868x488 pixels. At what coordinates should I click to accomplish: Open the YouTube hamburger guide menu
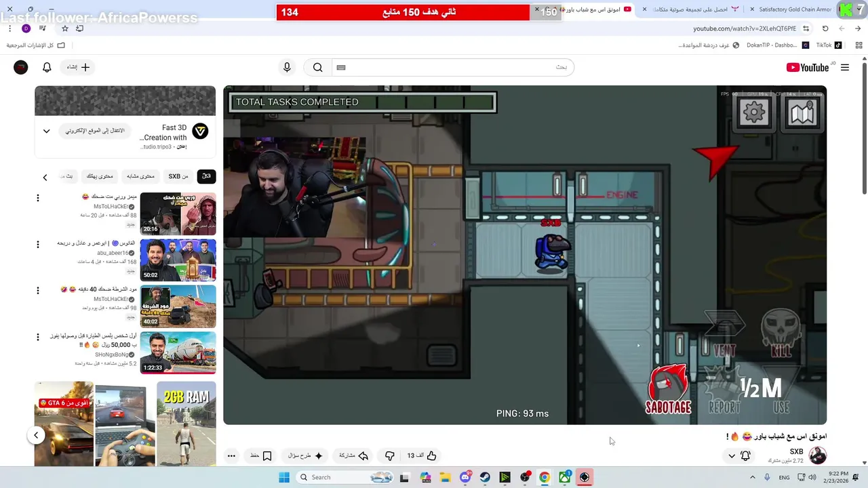pyautogui.click(x=845, y=67)
